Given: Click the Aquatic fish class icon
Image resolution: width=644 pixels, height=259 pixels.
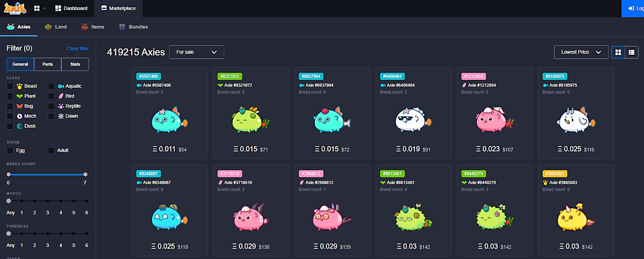Looking at the screenshot, I should tap(61, 86).
